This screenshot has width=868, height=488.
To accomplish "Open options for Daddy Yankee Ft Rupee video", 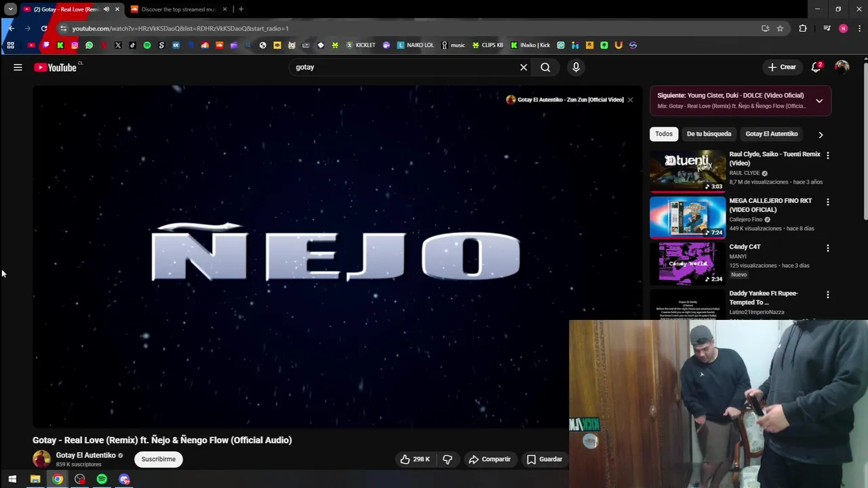I will point(827,295).
